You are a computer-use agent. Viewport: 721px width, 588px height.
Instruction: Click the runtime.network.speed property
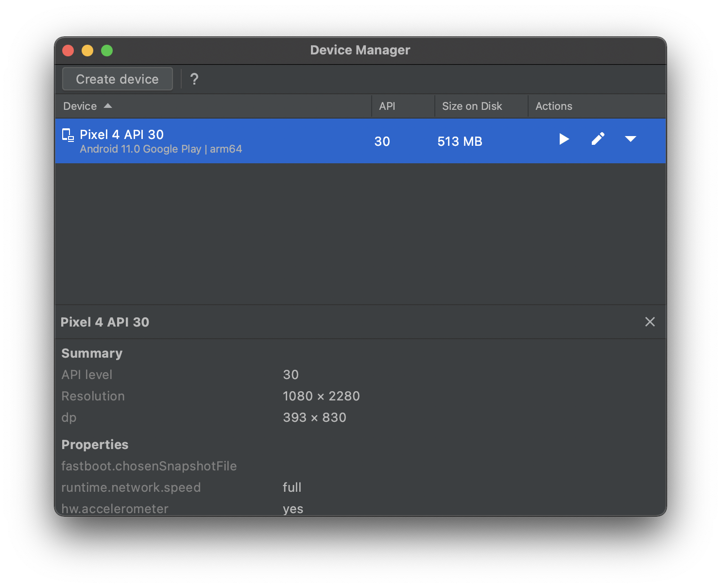tap(131, 487)
